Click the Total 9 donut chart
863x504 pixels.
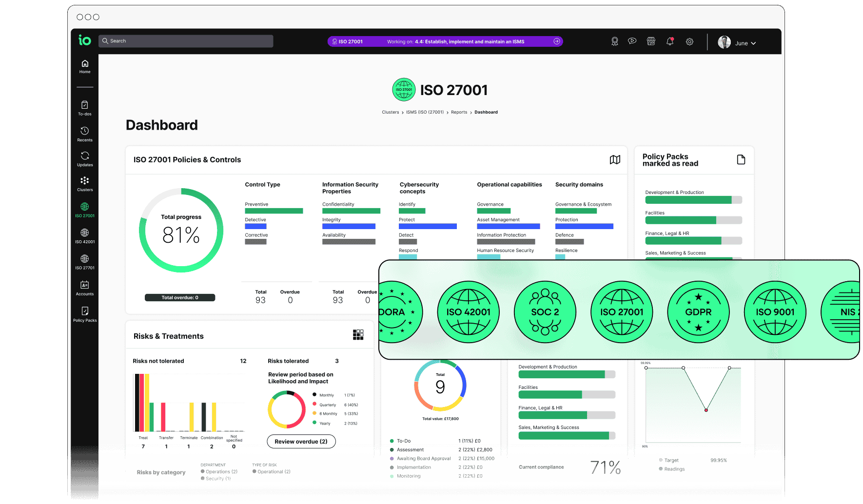pos(440,385)
